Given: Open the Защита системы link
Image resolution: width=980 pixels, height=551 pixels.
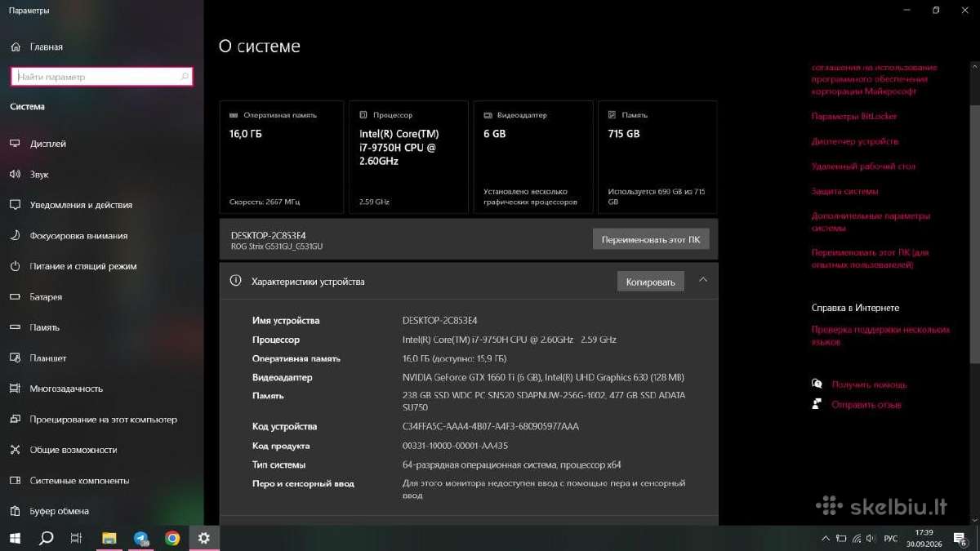Looking at the screenshot, I should [x=844, y=191].
